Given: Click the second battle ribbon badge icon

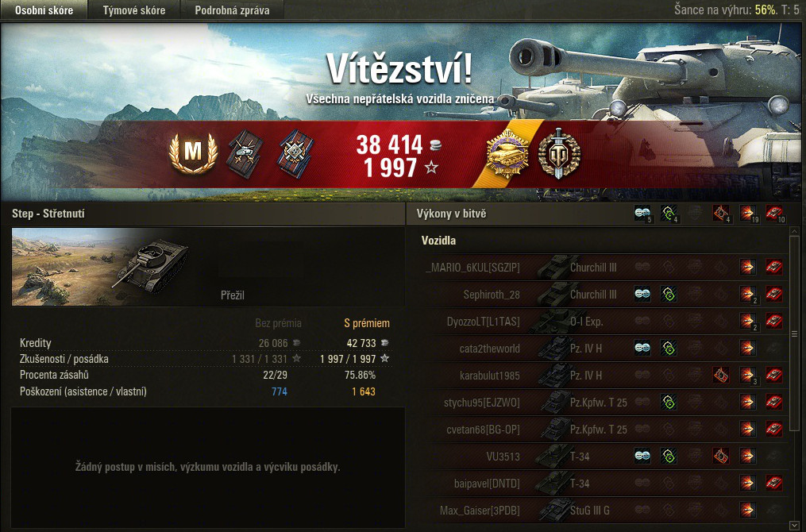Looking at the screenshot, I should coord(295,153).
